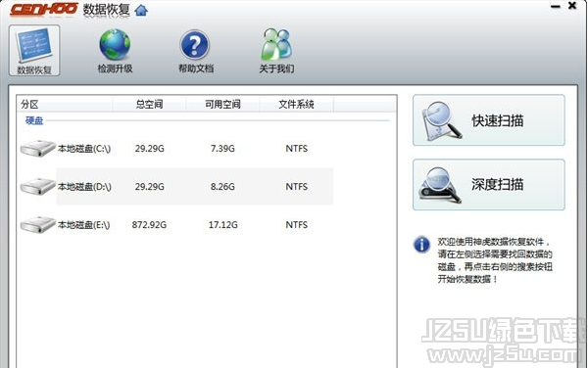Click the blue home icon by title
Screen dimensions: 588x368
pos(141,10)
